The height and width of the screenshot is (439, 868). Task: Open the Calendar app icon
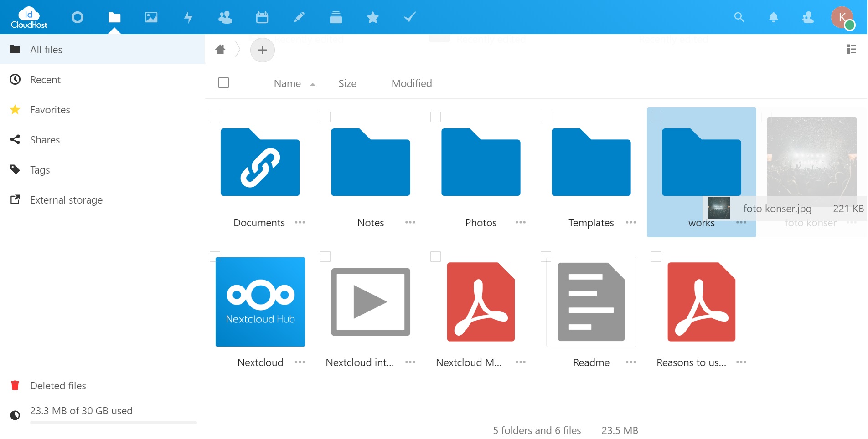pos(262,17)
